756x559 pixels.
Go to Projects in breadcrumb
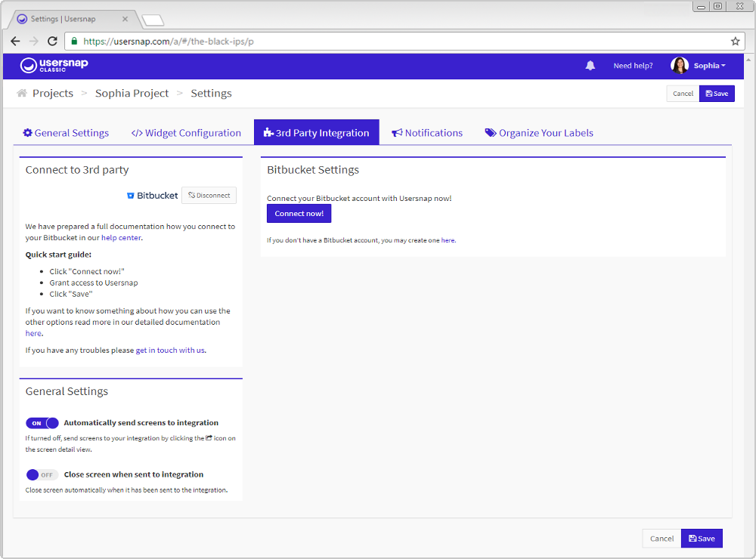tap(53, 93)
